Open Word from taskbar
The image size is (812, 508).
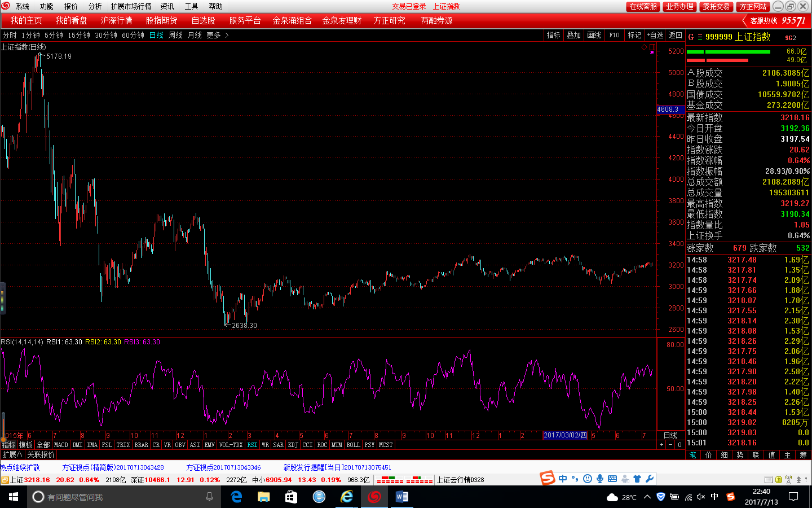coord(402,497)
